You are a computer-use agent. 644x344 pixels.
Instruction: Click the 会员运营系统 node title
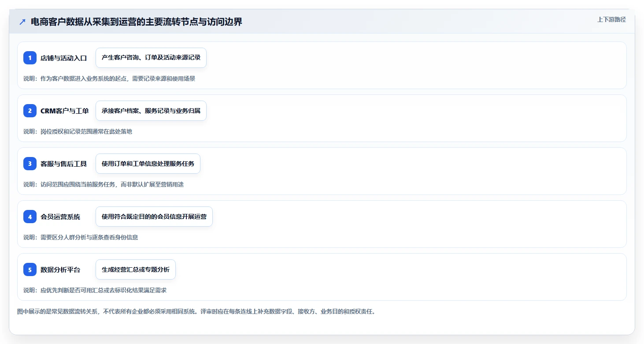point(60,217)
